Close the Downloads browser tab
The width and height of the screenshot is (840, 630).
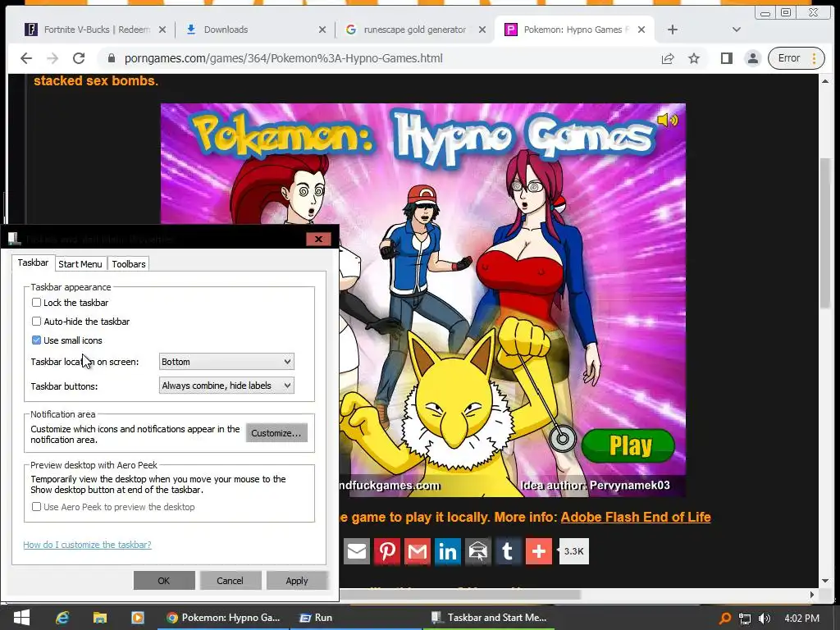pyautogui.click(x=322, y=30)
